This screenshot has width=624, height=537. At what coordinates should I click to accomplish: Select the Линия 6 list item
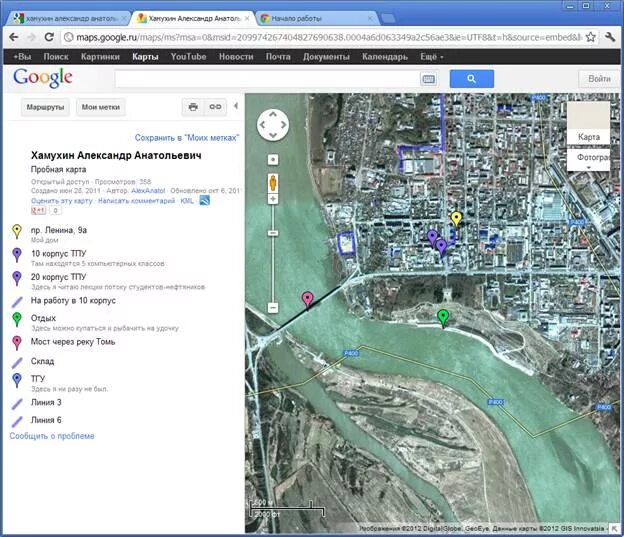46,420
